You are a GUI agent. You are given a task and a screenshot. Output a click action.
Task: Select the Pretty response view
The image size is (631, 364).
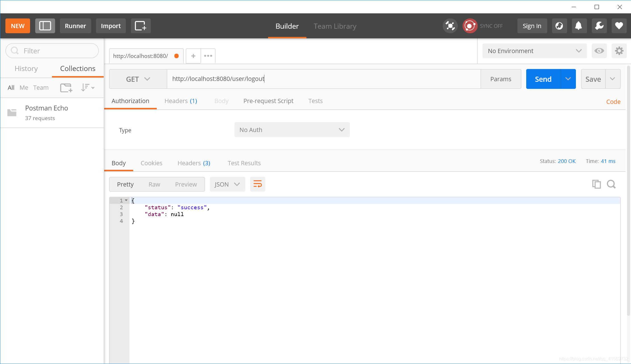pyautogui.click(x=125, y=184)
